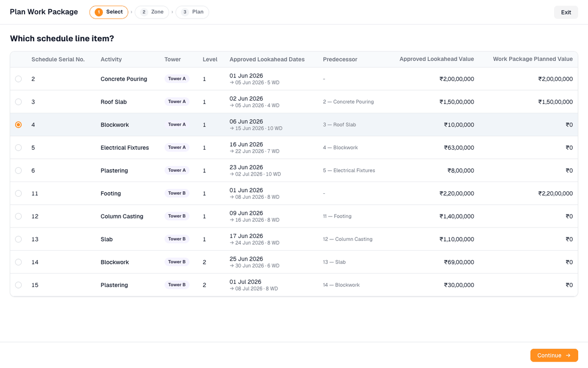Click the Tower A badge in the Roof Slab row
The width and height of the screenshot is (588, 368).
coord(177,102)
